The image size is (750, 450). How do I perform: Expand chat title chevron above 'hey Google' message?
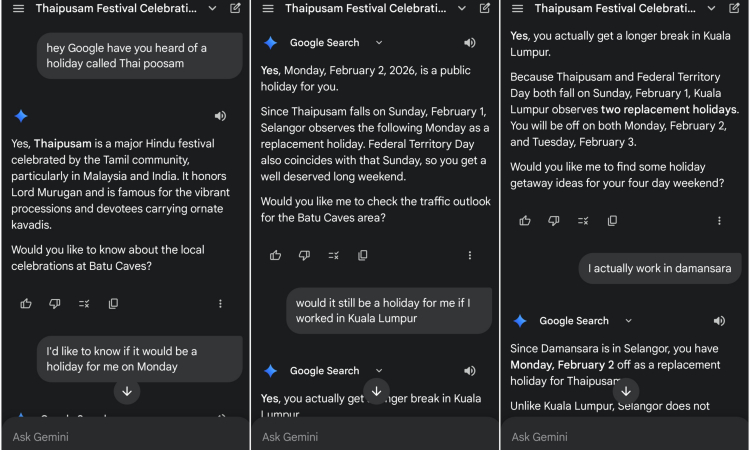click(212, 9)
